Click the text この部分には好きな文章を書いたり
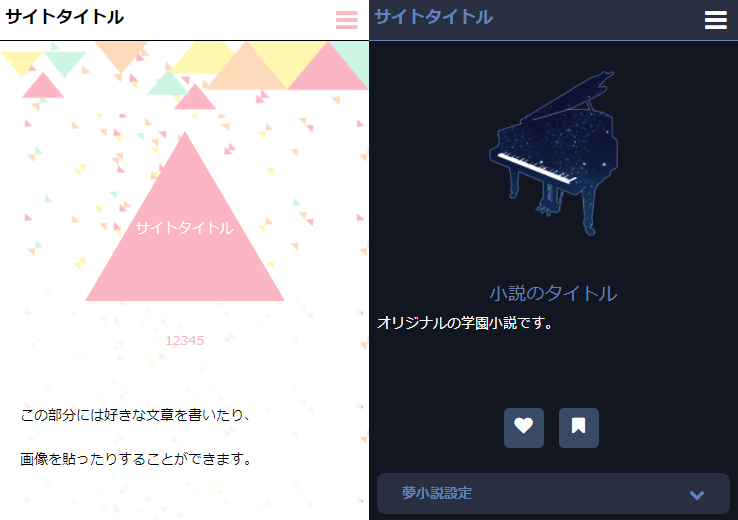738x520 pixels. 135,415
